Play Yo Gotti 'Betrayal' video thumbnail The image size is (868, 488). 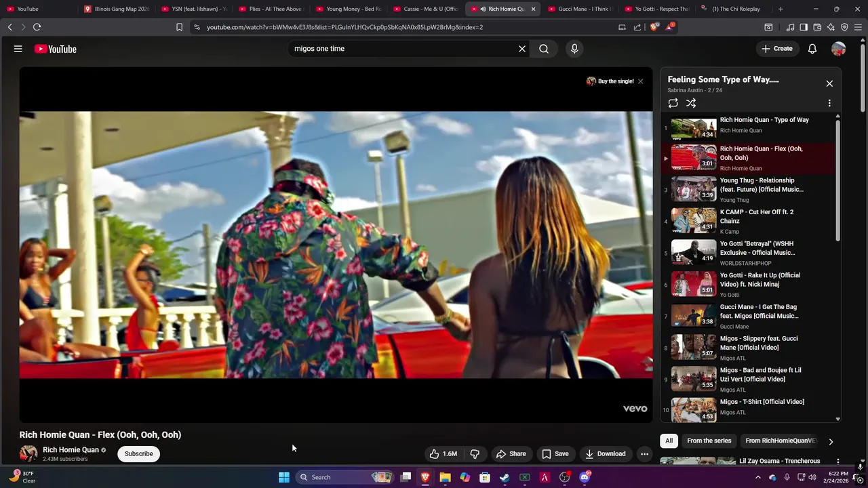(694, 251)
